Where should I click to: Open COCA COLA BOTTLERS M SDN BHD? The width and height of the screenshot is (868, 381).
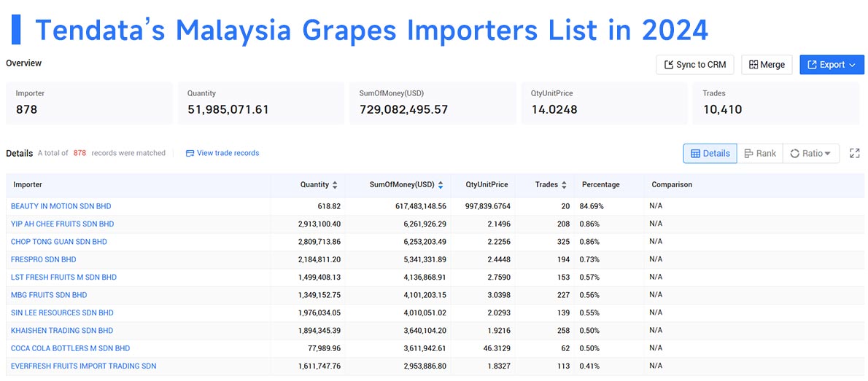pos(70,347)
